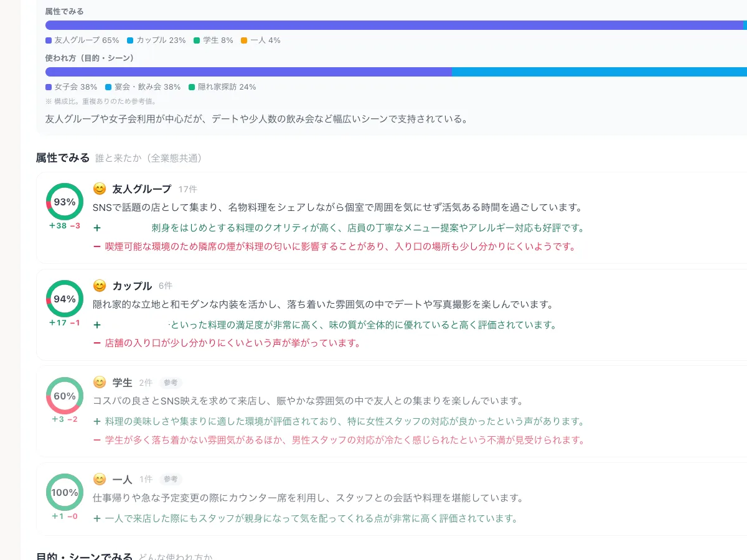Click the green text 刺身をはじめとする料理のクオリティ
The height and width of the screenshot is (560, 747).
point(369,228)
